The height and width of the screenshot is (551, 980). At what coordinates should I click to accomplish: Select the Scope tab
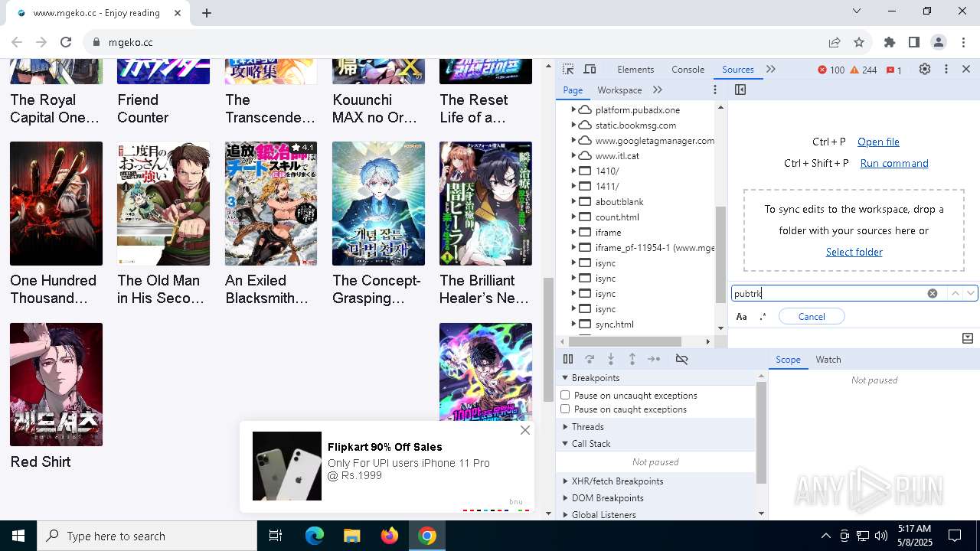(788, 359)
